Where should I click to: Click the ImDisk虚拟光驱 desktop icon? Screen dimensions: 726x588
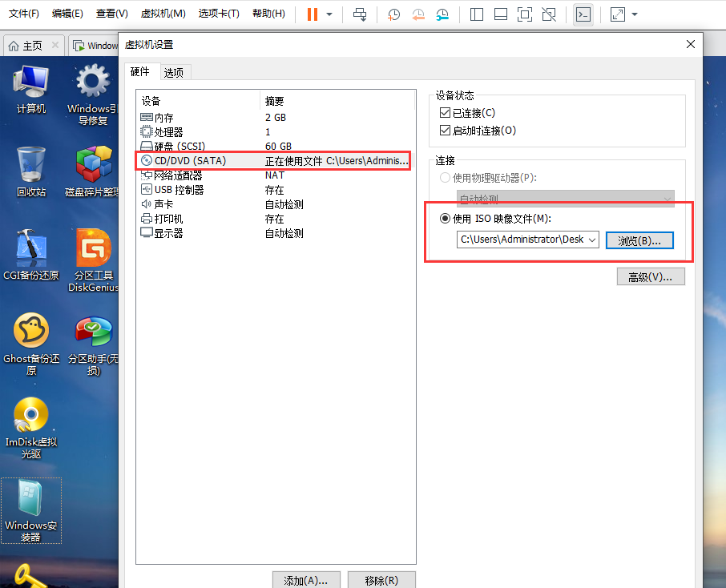tap(31, 429)
